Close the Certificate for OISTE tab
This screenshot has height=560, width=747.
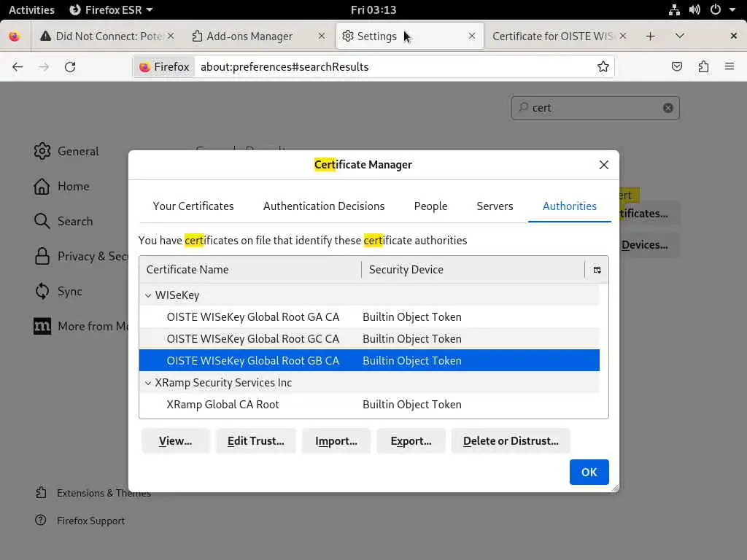(x=623, y=36)
